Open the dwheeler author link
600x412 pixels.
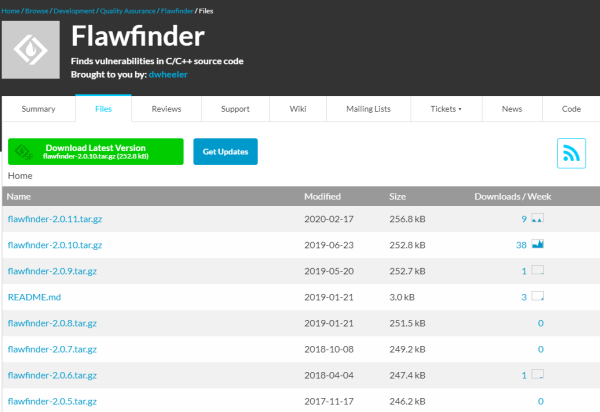point(168,75)
